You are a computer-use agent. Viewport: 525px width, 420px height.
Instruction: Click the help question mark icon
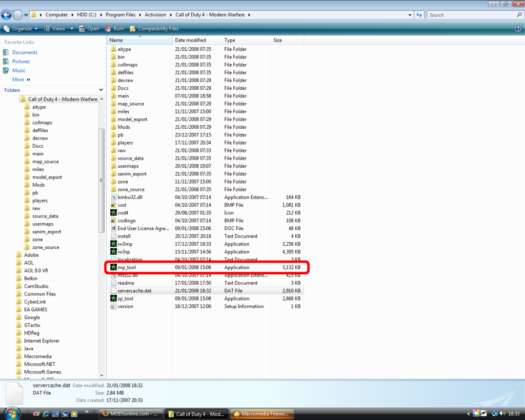pyautogui.click(x=518, y=29)
